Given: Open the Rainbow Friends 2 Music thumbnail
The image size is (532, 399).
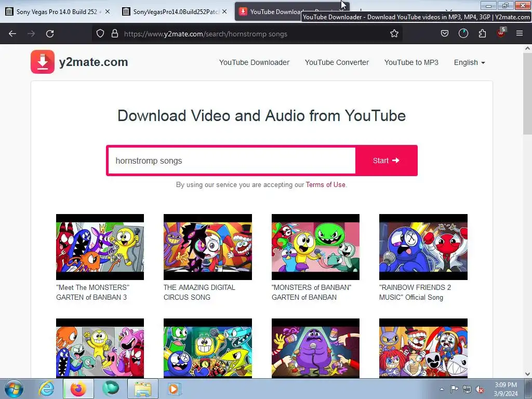Looking at the screenshot, I should pyautogui.click(x=423, y=247).
